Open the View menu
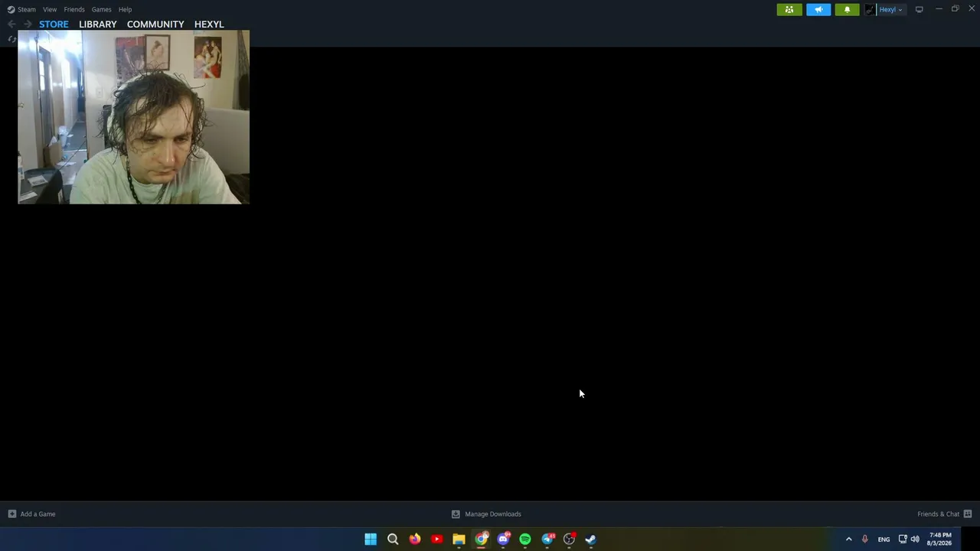This screenshot has width=980, height=551. coord(50,9)
